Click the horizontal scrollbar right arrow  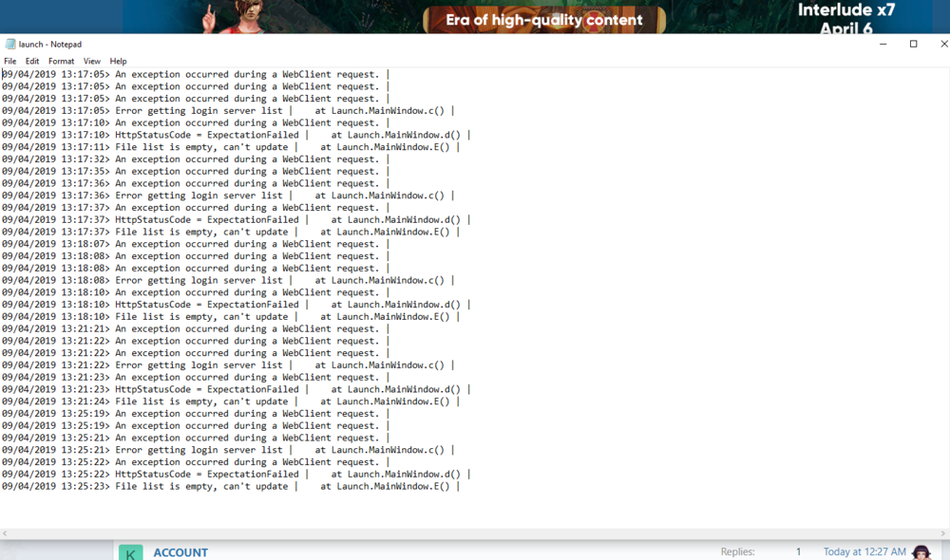point(943,534)
